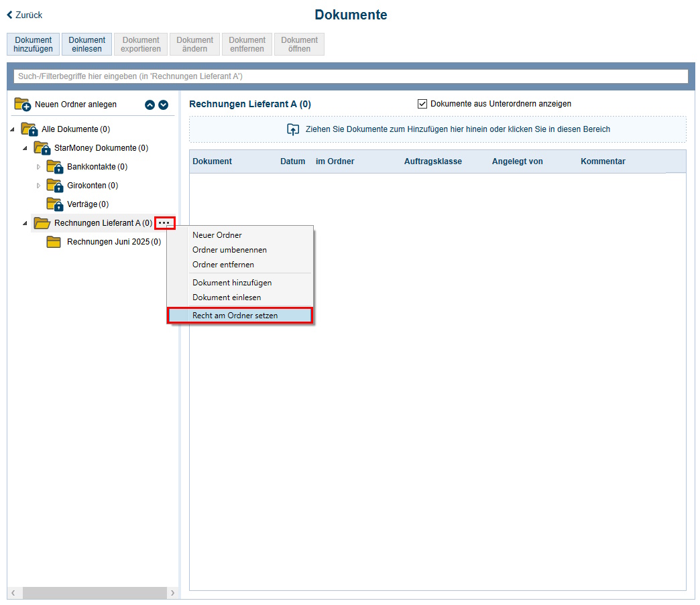The width and height of the screenshot is (700, 605).
Task: Go back via the Zurück link
Action: [x=25, y=15]
